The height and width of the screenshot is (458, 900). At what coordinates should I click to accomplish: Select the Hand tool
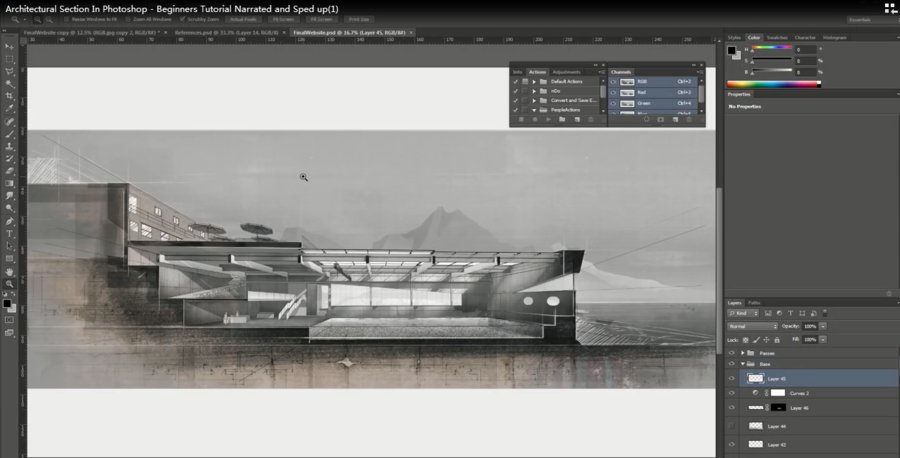point(9,271)
